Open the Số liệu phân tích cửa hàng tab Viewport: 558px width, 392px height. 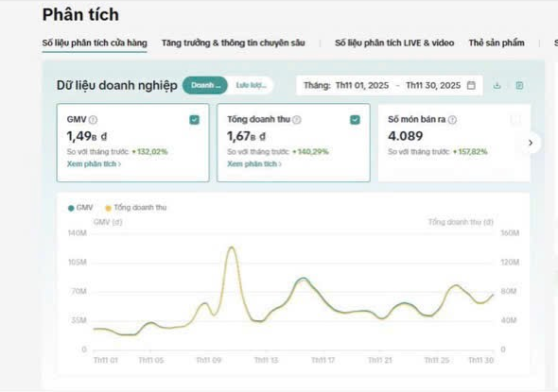(95, 43)
